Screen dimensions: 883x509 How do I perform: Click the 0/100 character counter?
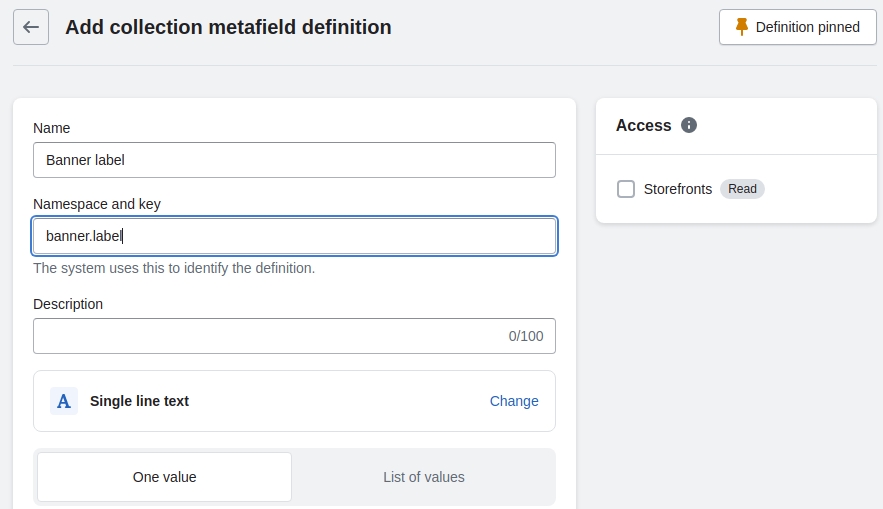(525, 336)
